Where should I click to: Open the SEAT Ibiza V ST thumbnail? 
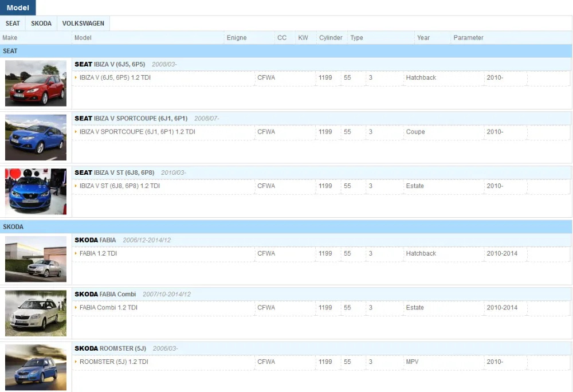(36, 191)
